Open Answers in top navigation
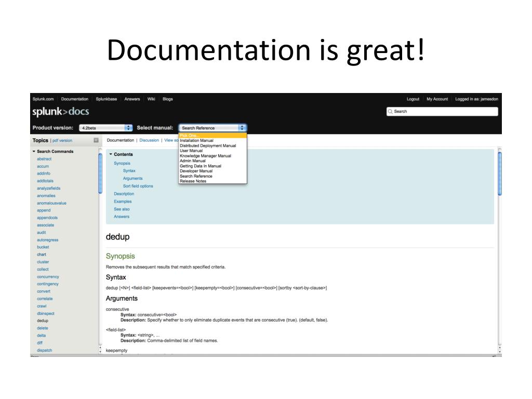The width and height of the screenshot is (532, 399). pyautogui.click(x=132, y=99)
